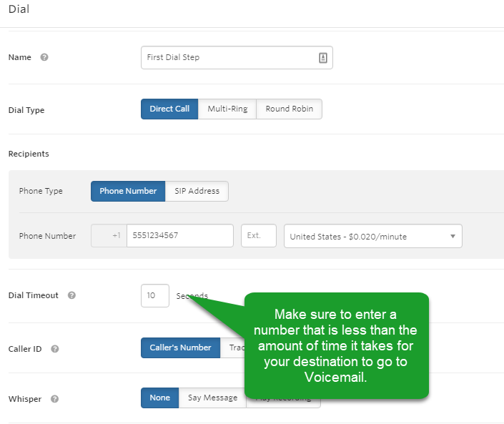The height and width of the screenshot is (424, 504).
Task: Choose Say Message for Whisper
Action: coord(212,398)
